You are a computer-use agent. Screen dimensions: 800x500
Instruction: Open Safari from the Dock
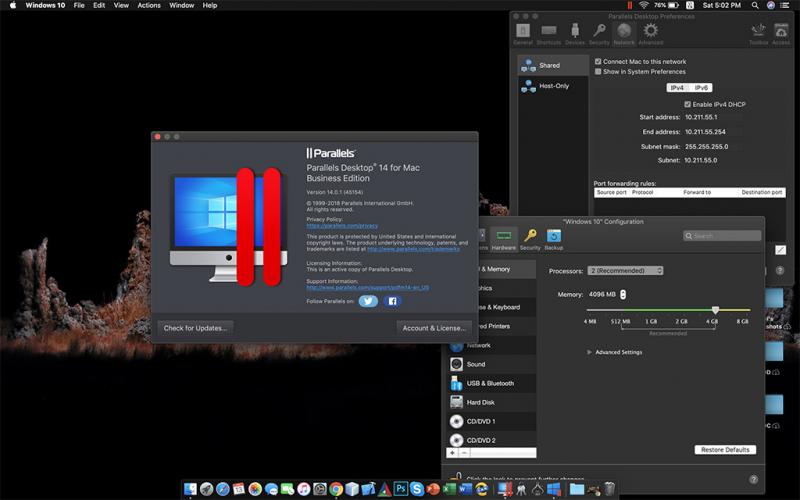(222, 489)
